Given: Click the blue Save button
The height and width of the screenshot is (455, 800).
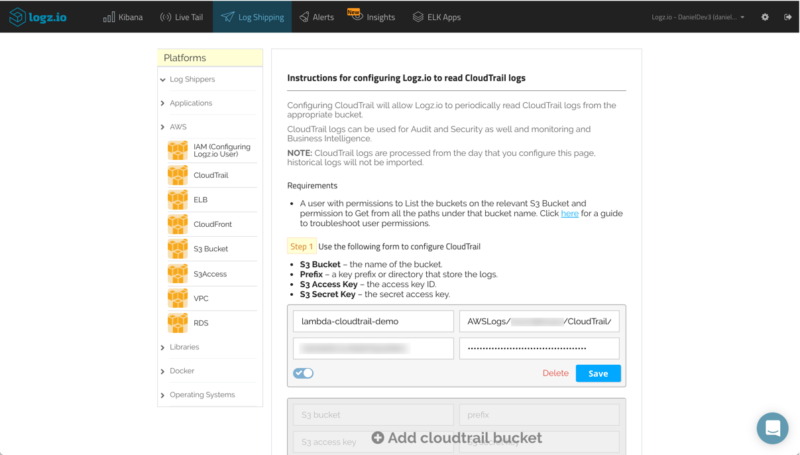Looking at the screenshot, I should [598, 373].
